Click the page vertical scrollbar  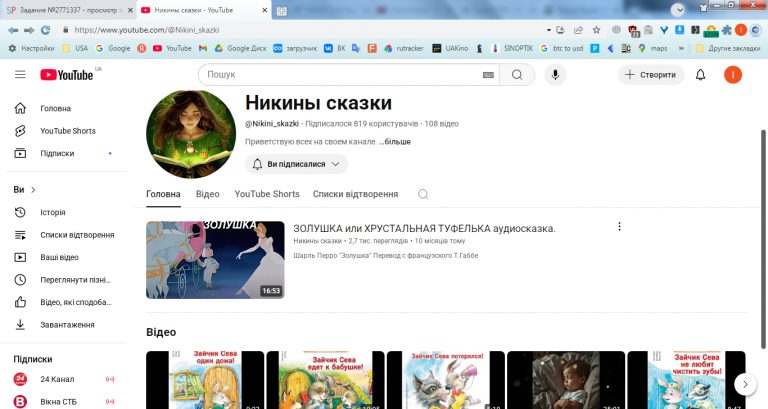click(763, 239)
